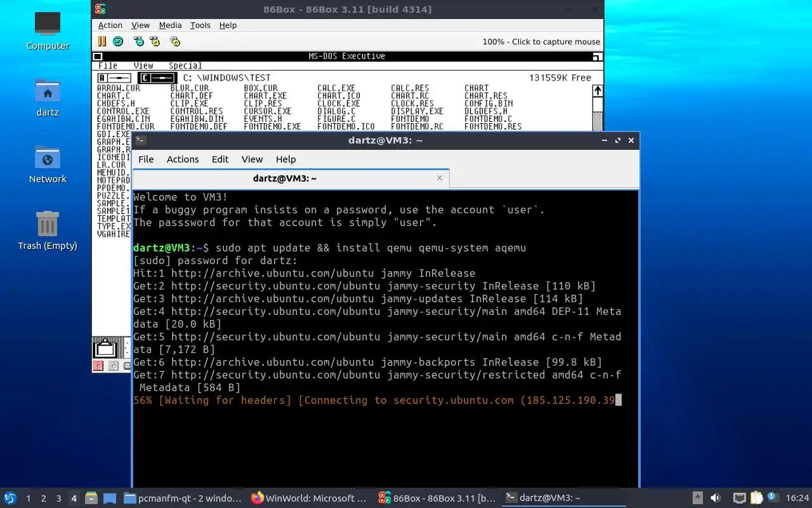This screenshot has height=508, width=812.
Task: Open 86Box Media menu
Action: click(170, 25)
